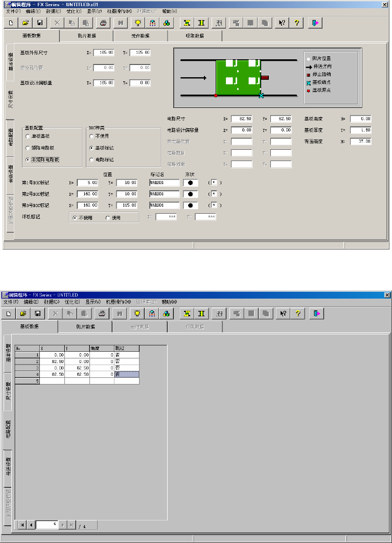Click yellow question mark icon in bottom window
The height and width of the screenshot is (543, 392).
(298, 313)
